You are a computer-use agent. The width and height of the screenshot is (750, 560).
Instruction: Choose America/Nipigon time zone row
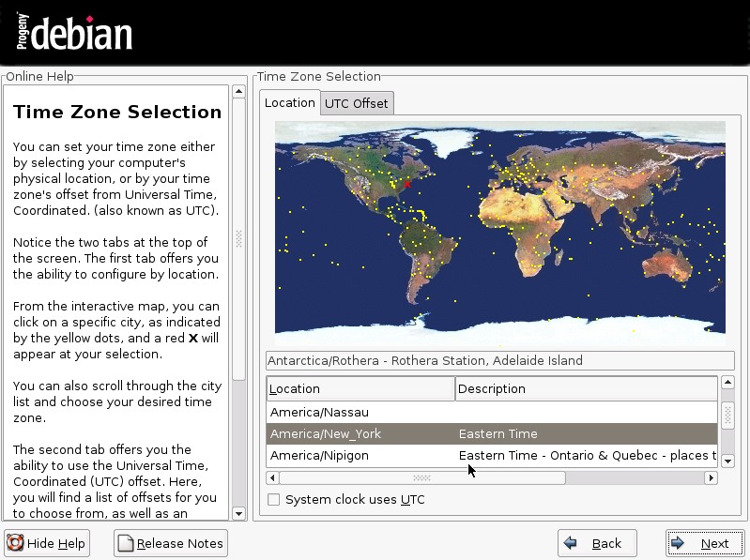(319, 456)
